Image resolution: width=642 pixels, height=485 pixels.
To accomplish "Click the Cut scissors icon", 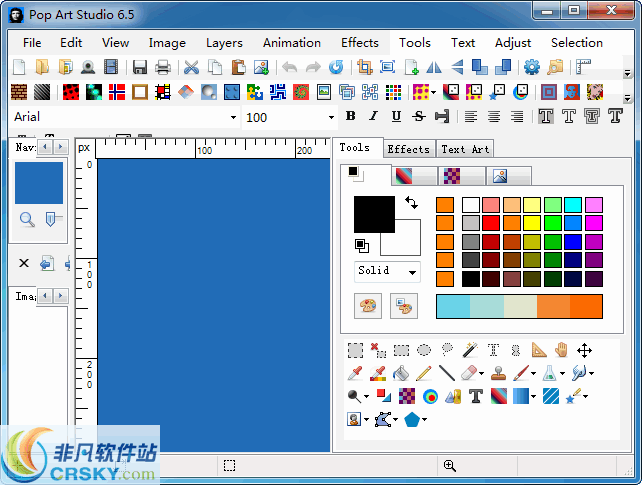I will tap(191, 67).
